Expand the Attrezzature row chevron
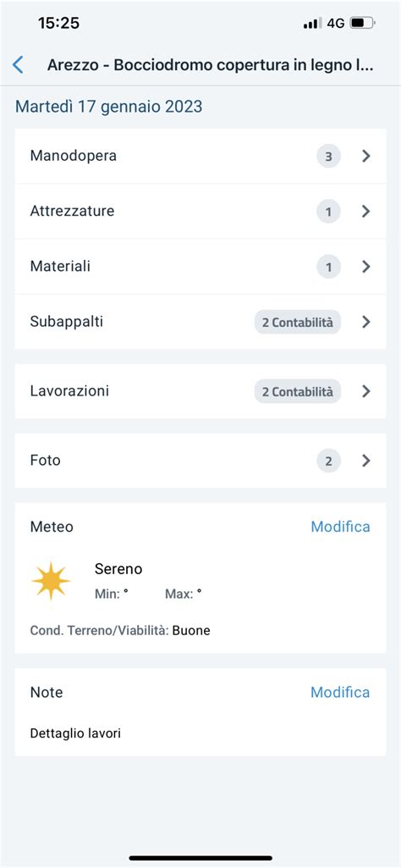Viewport: 401px width, 868px height. tap(365, 212)
